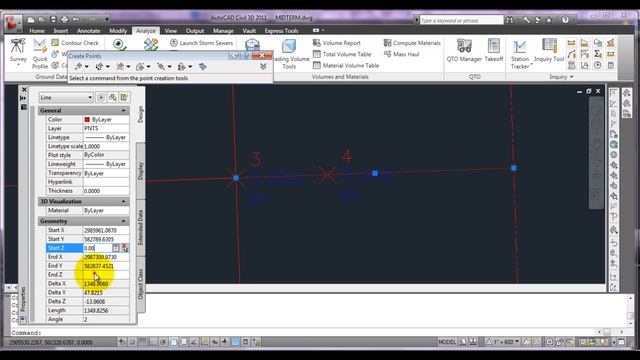Screen dimensions: 640x360
Task: Collapse the General section in Properties
Action: point(123,111)
